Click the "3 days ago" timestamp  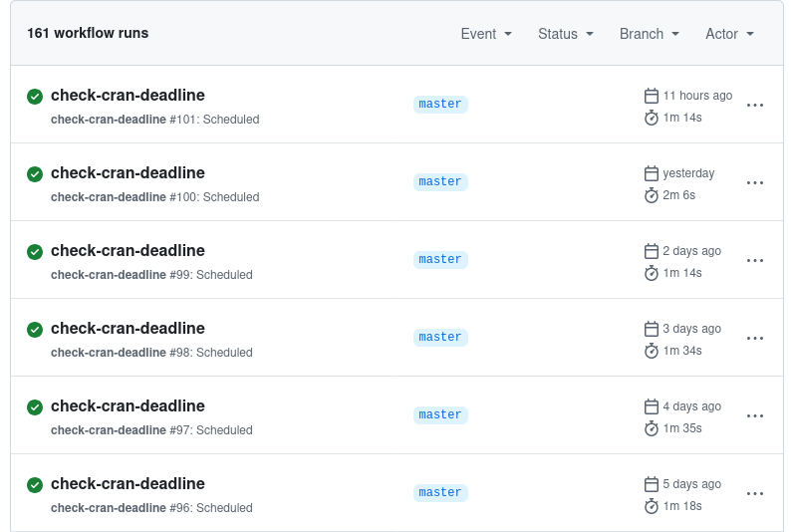click(x=691, y=329)
